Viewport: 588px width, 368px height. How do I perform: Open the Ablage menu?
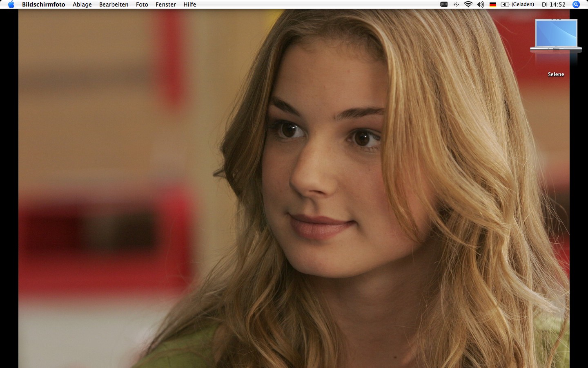(x=82, y=4)
